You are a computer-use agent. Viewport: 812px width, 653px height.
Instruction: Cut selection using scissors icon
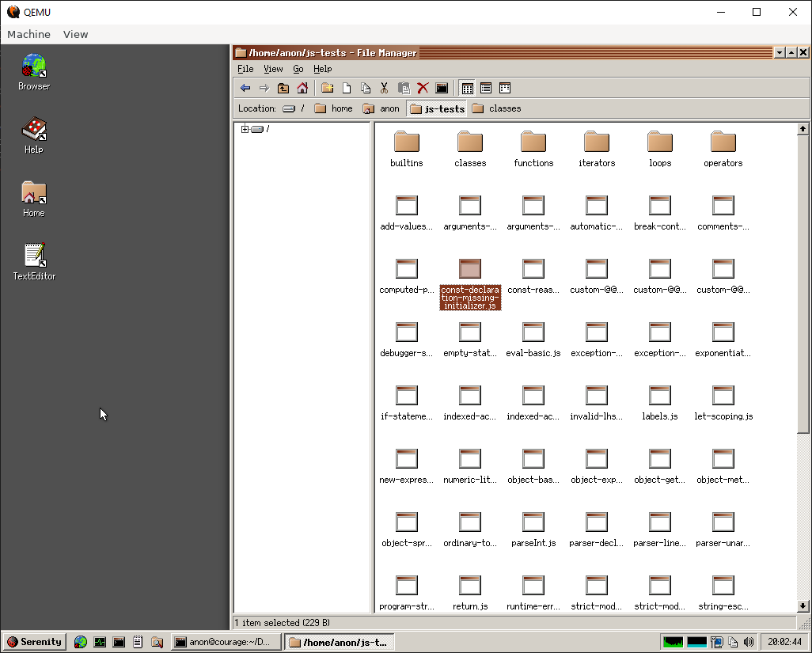[384, 88]
